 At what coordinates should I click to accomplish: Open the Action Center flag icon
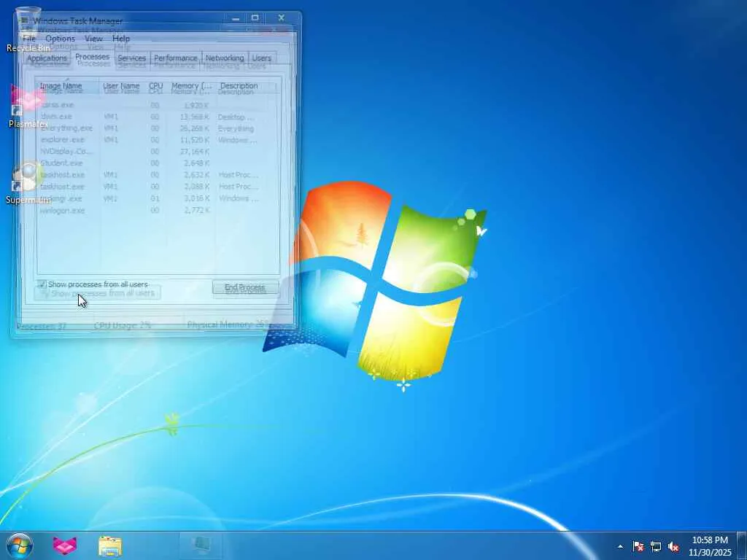click(638, 547)
